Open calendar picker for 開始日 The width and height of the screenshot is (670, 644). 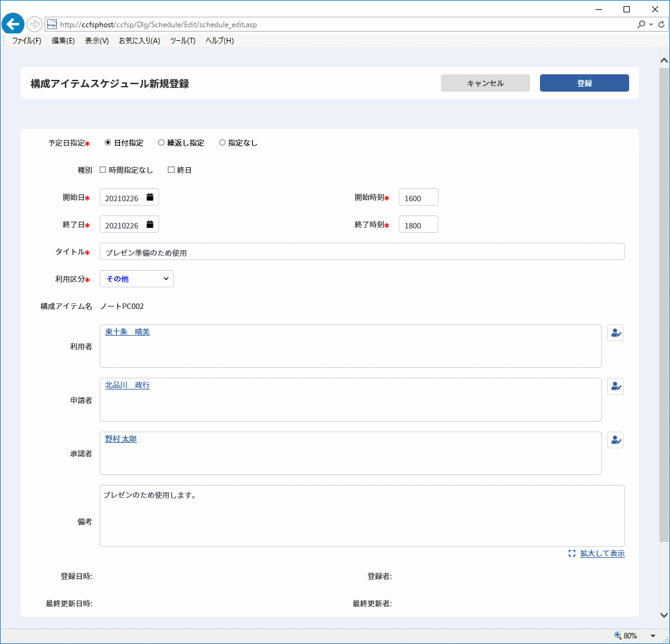pos(150,197)
